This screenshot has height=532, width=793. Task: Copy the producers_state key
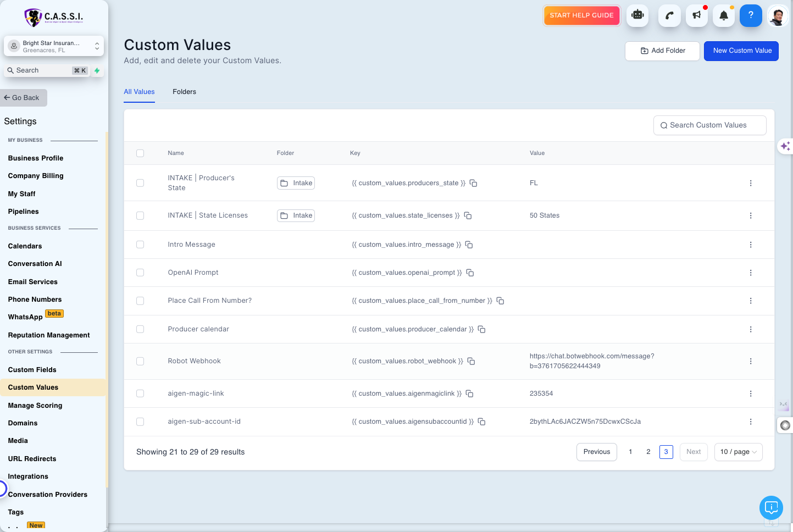pyautogui.click(x=473, y=183)
